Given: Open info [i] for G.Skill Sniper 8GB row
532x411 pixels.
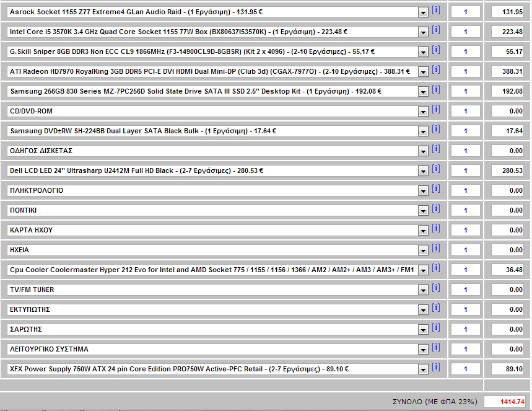Looking at the screenshot, I should pos(436,50).
